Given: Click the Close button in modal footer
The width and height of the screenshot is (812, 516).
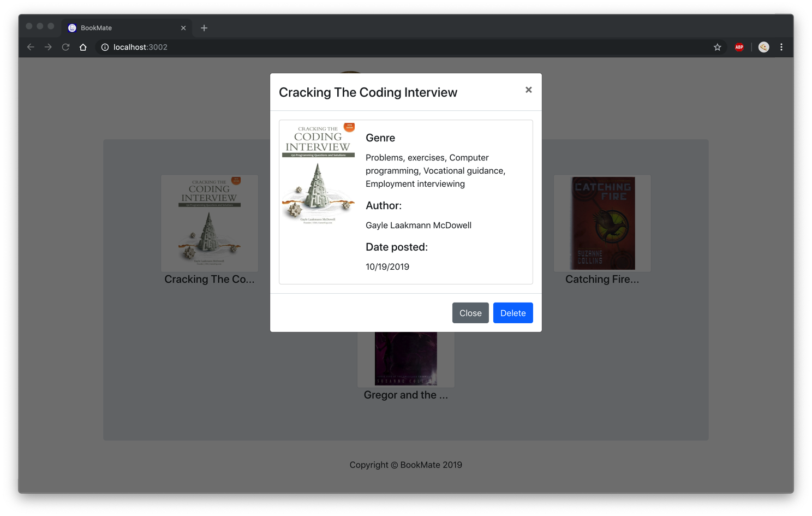Looking at the screenshot, I should tap(470, 313).
